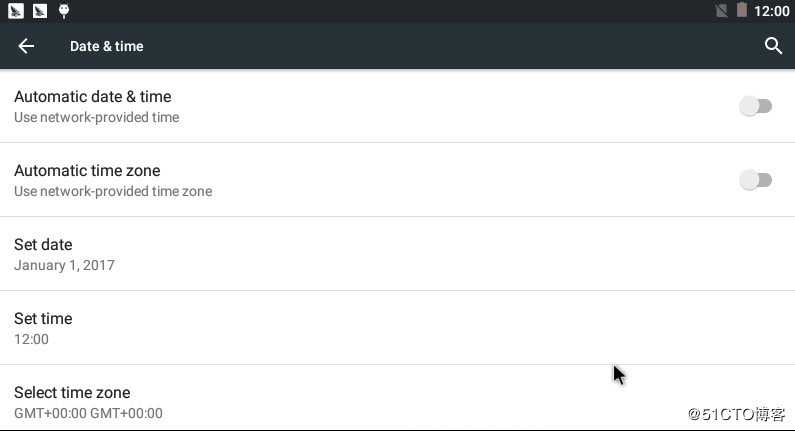The image size is (795, 431).
Task: Tap the no-SIM signal icon in status bar
Action: click(x=722, y=11)
